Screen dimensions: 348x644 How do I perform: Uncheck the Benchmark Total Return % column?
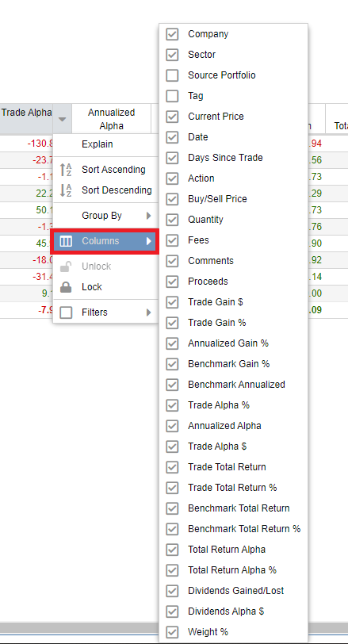tap(172, 529)
